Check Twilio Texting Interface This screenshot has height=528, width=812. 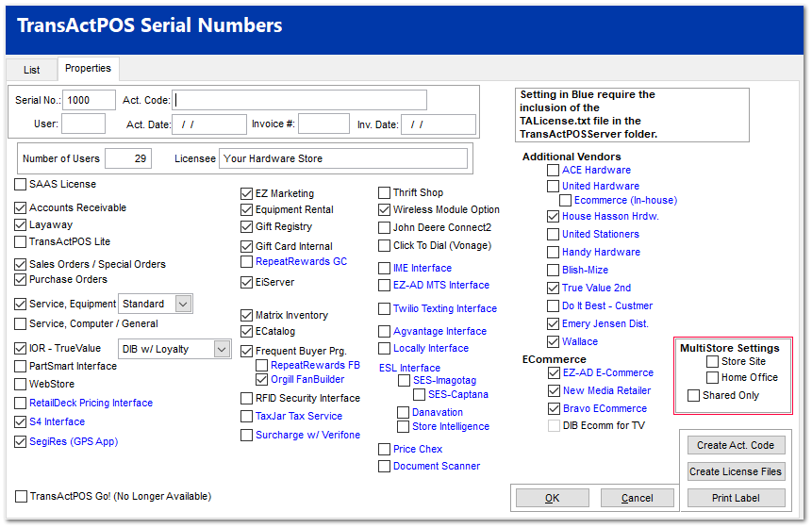pyautogui.click(x=384, y=309)
